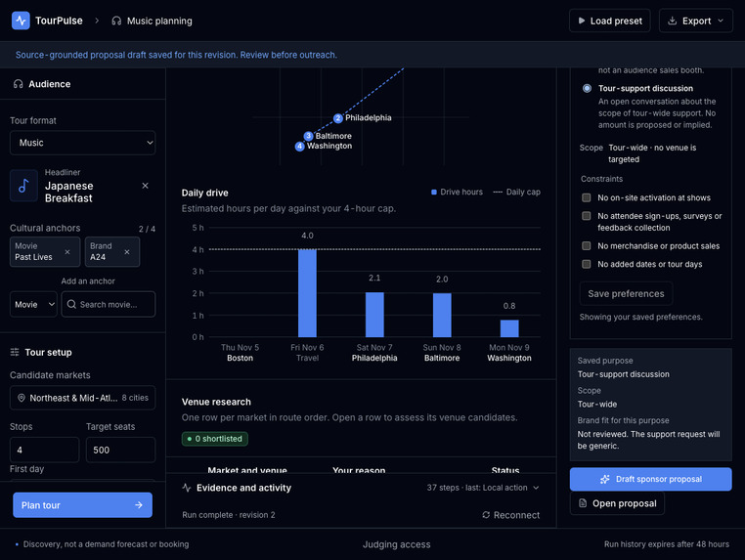Viewport: 745px width, 560px height.
Task: Select the Tour-support discussion radio button
Action: [x=587, y=88]
